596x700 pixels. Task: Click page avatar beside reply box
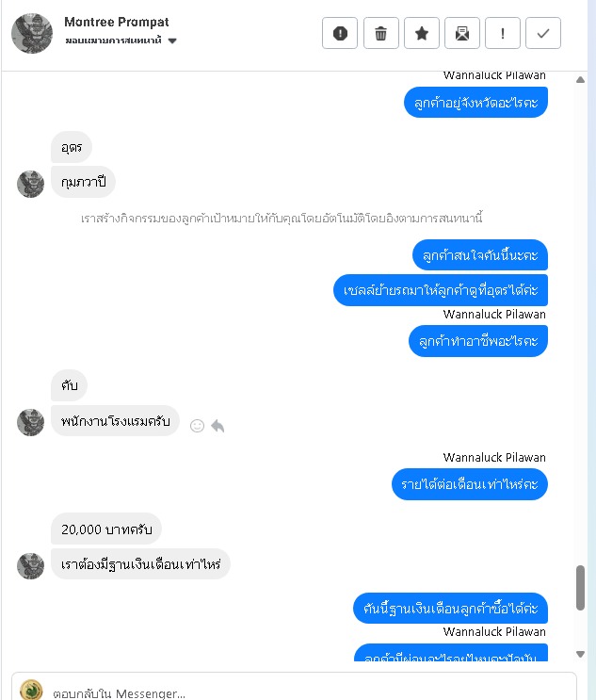[x=31, y=691]
